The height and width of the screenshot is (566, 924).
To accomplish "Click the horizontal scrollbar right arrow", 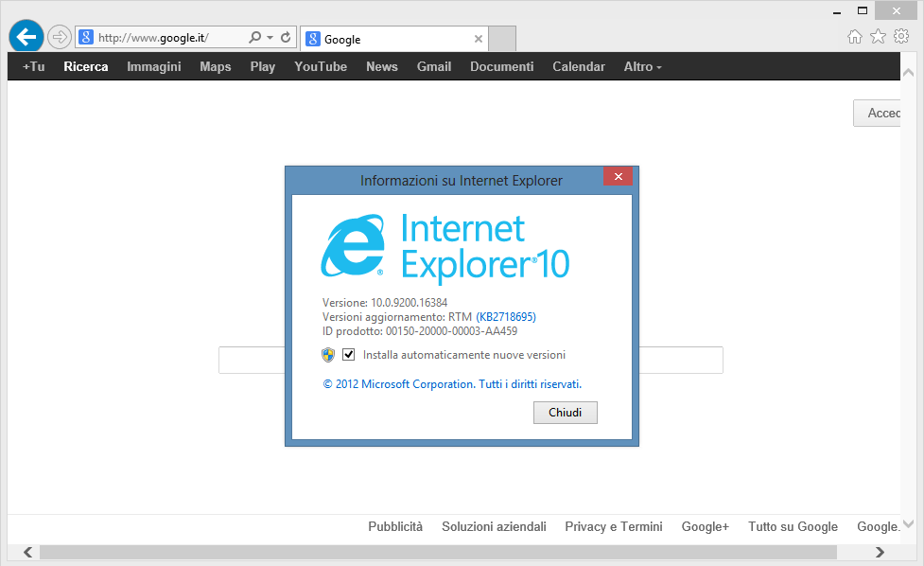I will pos(880,552).
